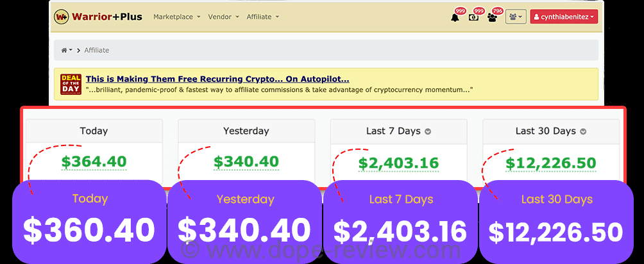Click the Today stats card header
The image size is (644, 264).
94,131
